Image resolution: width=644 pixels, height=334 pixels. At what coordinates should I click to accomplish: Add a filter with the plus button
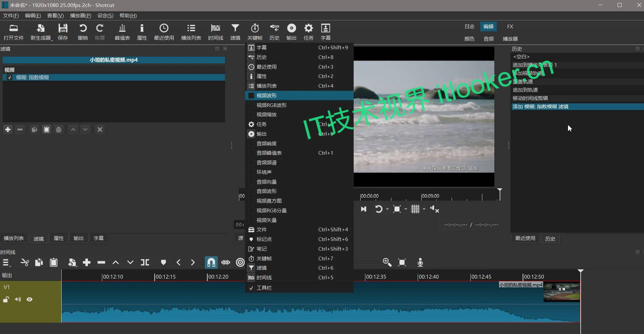[x=8, y=129]
